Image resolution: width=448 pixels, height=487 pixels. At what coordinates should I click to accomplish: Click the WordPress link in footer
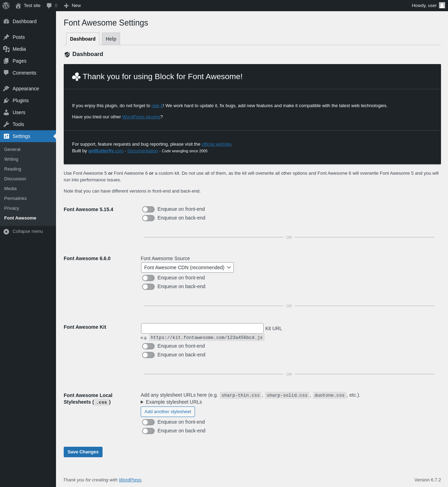click(x=130, y=480)
